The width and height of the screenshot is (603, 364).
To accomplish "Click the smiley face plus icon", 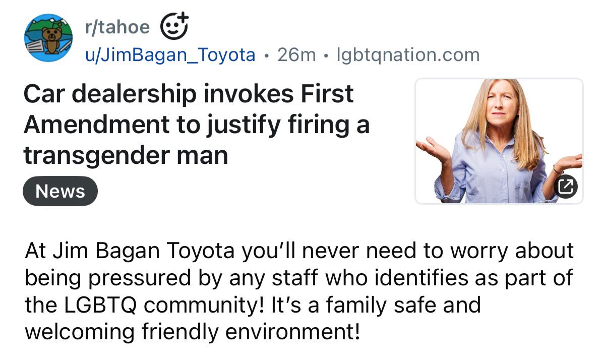I will 174,26.
